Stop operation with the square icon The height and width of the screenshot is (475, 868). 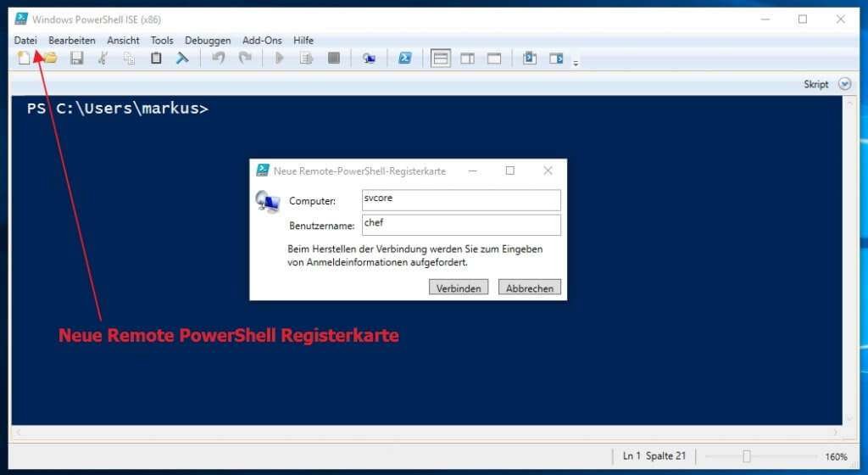pyautogui.click(x=334, y=58)
